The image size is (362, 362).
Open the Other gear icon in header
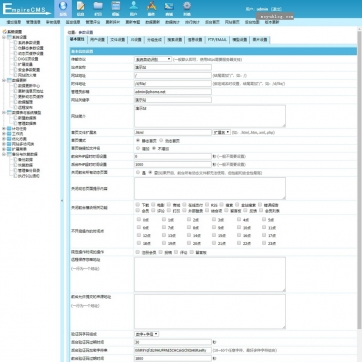187,6
